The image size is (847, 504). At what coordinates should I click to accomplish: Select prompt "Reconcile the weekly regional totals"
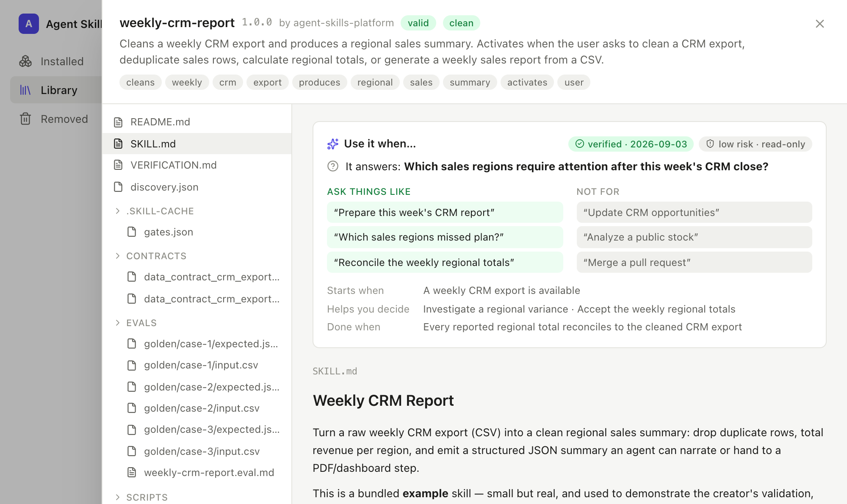point(445,262)
